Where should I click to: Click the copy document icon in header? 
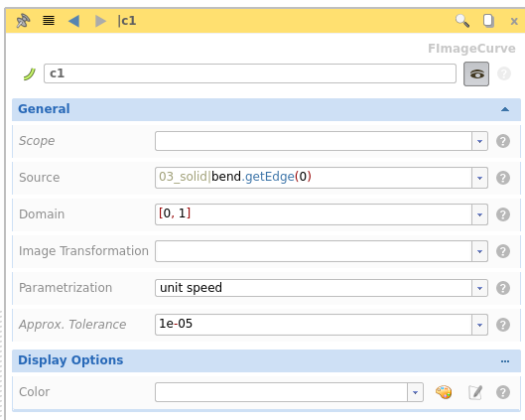(488, 21)
